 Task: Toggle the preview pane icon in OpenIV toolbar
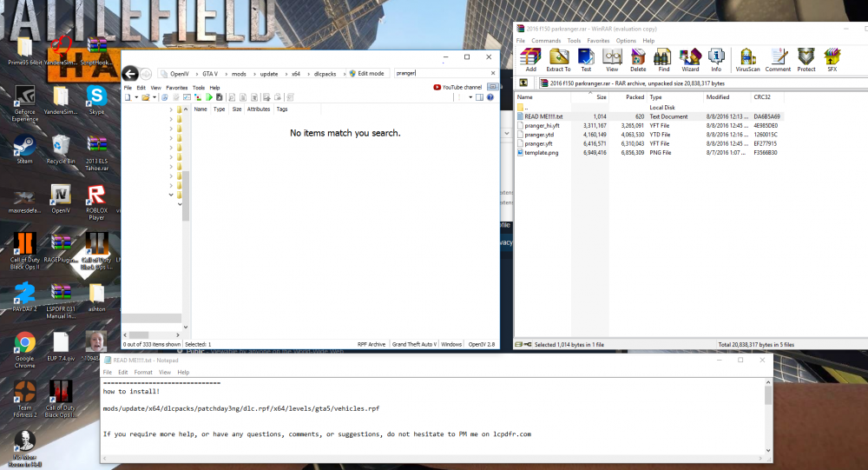pos(479,97)
